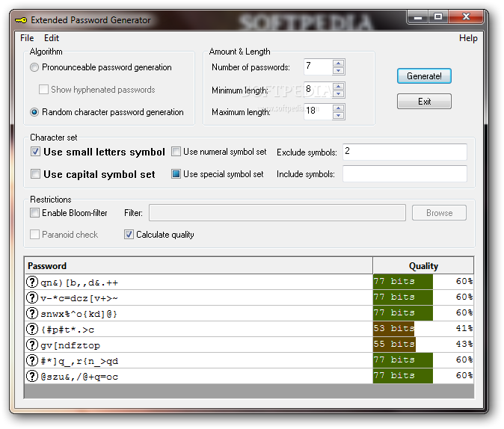
Task: Click the 43% quality value
Action: tap(464, 344)
